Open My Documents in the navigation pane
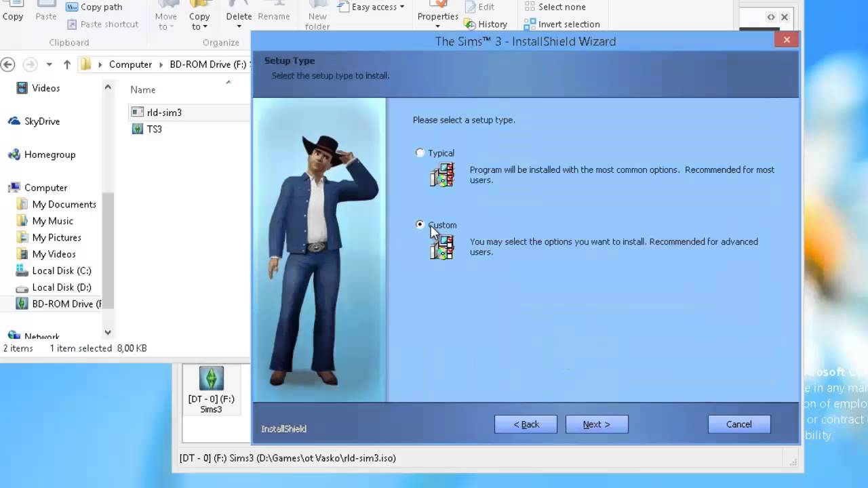Screen dimensions: 868x488 [x=64, y=204]
